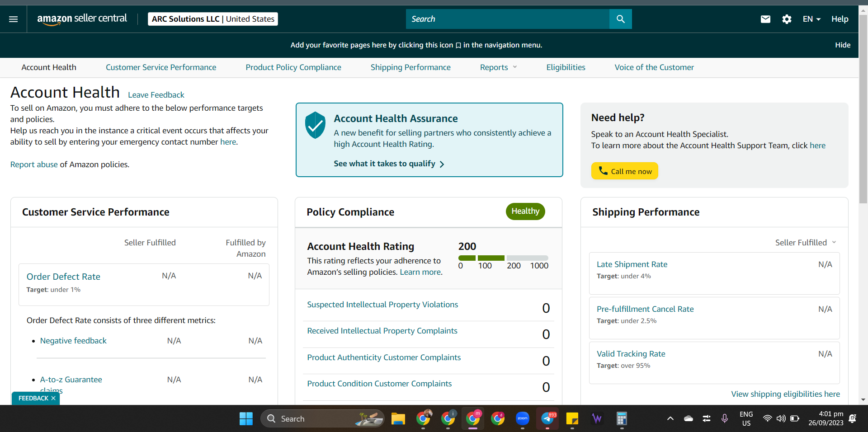Viewport: 868px width, 432px height.
Task: Open the A-to-z Guarantee claims link
Action: click(x=71, y=384)
